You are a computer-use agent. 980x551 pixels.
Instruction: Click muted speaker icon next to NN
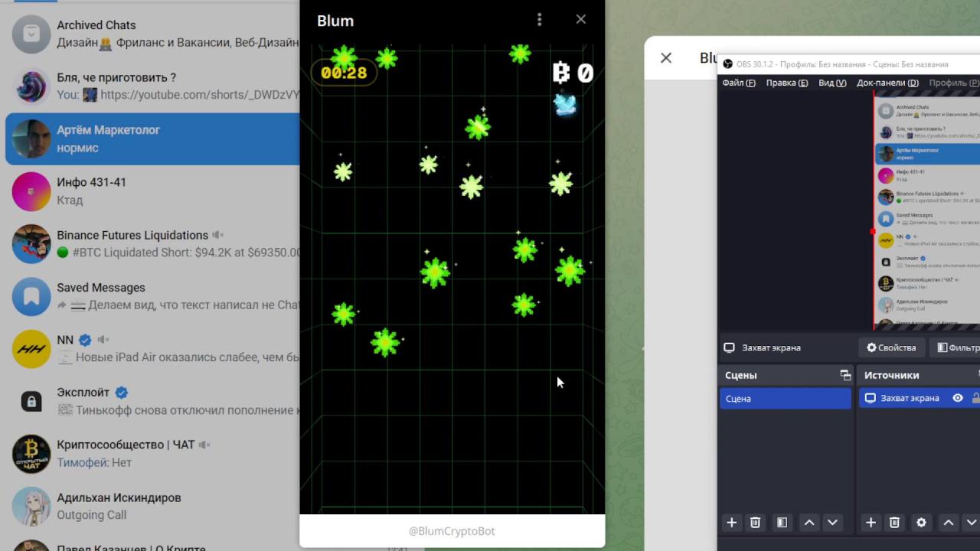click(103, 340)
